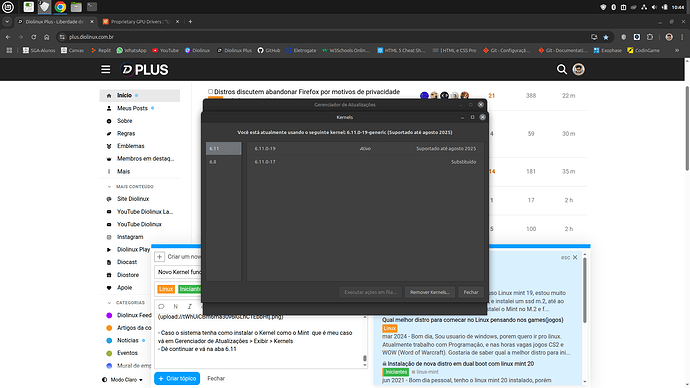Toggle checkbox beside Distros discutem abandonar Firefox
The width and height of the screenshot is (690, 388).
(x=210, y=92)
